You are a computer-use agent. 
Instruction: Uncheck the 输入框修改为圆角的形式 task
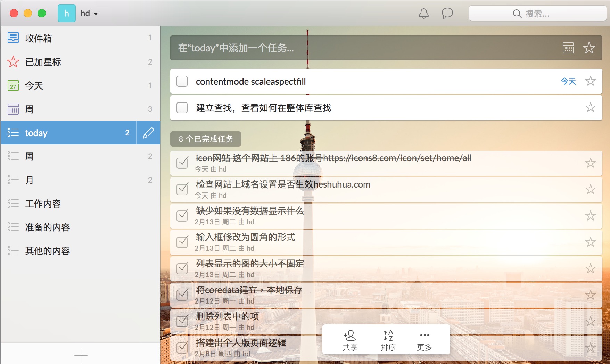(x=182, y=242)
